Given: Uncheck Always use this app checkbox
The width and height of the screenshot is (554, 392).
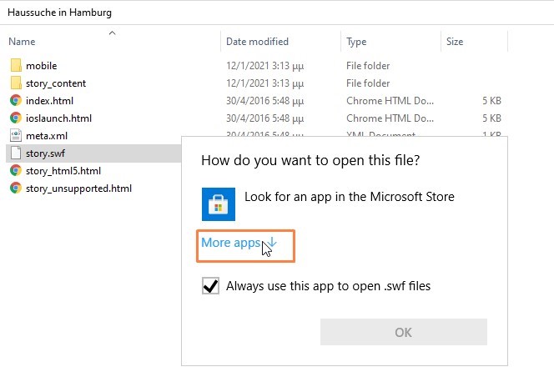Looking at the screenshot, I should (x=210, y=286).
